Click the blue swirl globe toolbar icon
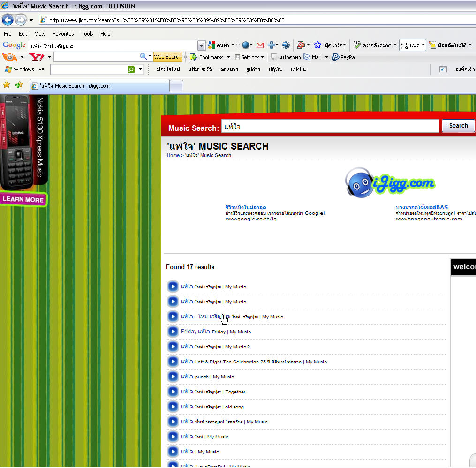The width and height of the screenshot is (476, 468). (x=286, y=45)
